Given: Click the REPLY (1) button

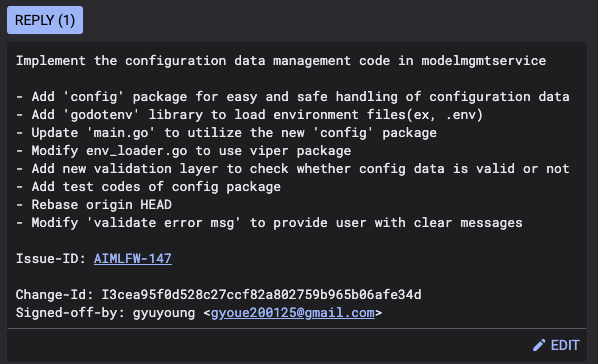Looking at the screenshot, I should coord(45,20).
